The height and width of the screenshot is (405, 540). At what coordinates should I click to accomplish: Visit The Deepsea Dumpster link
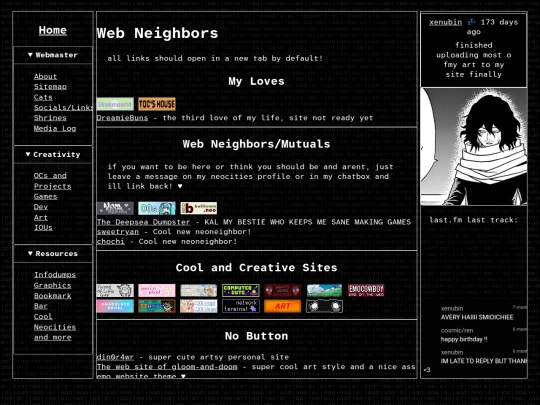(x=143, y=222)
